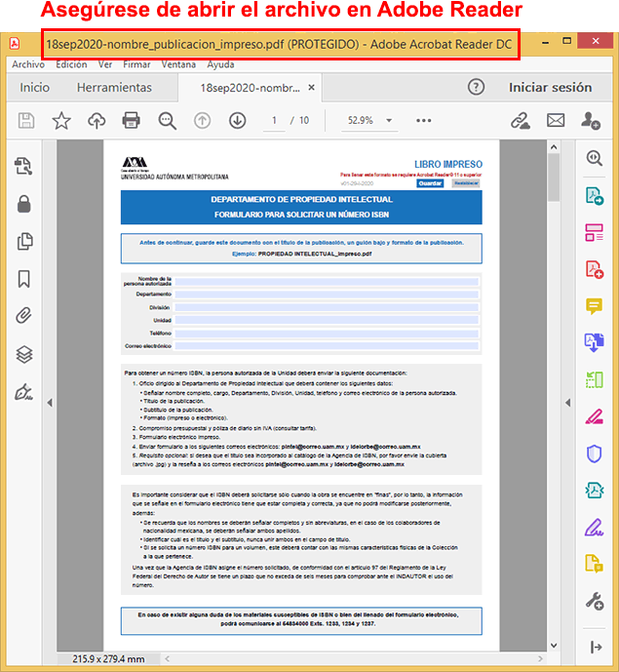Screen dimensions: 619x672
Task: Open the More Tools wrench icon
Action: [x=595, y=601]
